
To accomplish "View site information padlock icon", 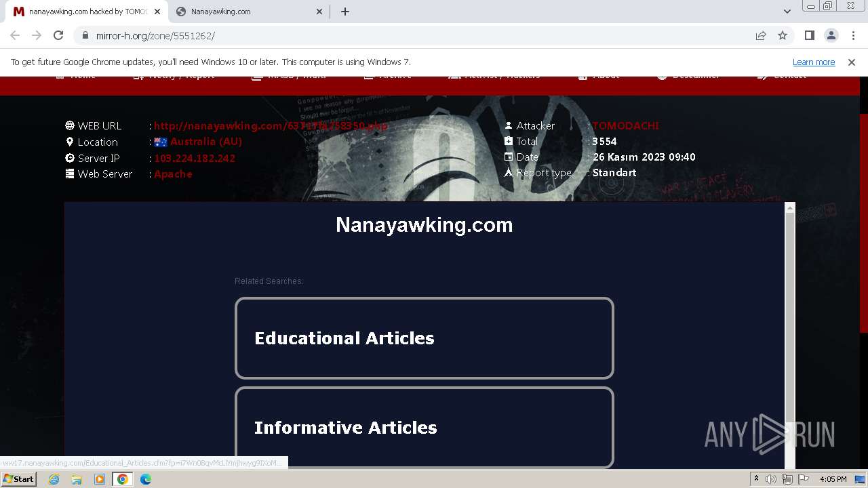I will tap(85, 35).
